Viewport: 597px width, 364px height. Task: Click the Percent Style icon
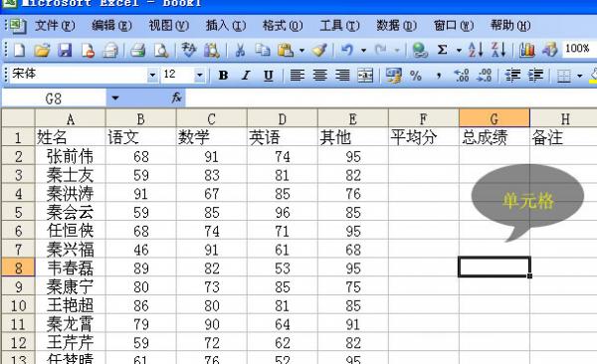tap(416, 76)
